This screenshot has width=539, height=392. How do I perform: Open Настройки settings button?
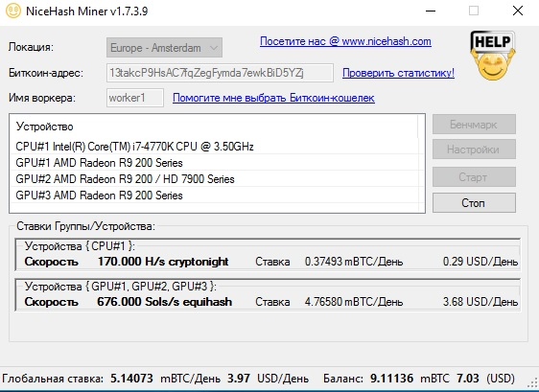[x=474, y=150]
